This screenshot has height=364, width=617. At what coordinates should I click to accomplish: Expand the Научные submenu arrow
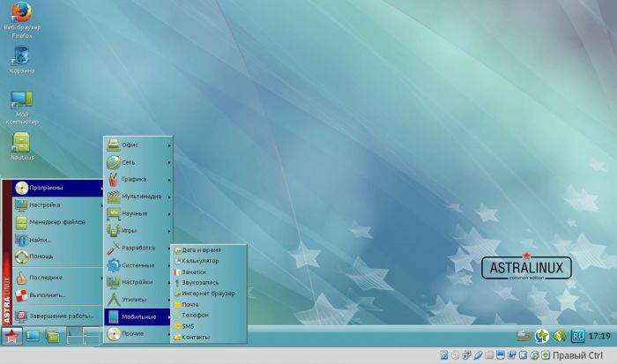[x=169, y=214]
